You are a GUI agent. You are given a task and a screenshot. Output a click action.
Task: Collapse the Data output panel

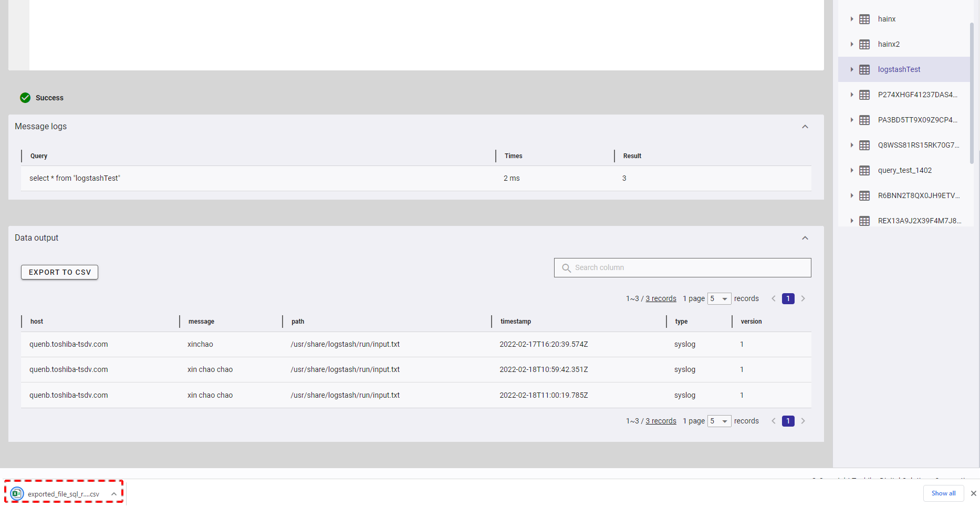[x=805, y=238]
